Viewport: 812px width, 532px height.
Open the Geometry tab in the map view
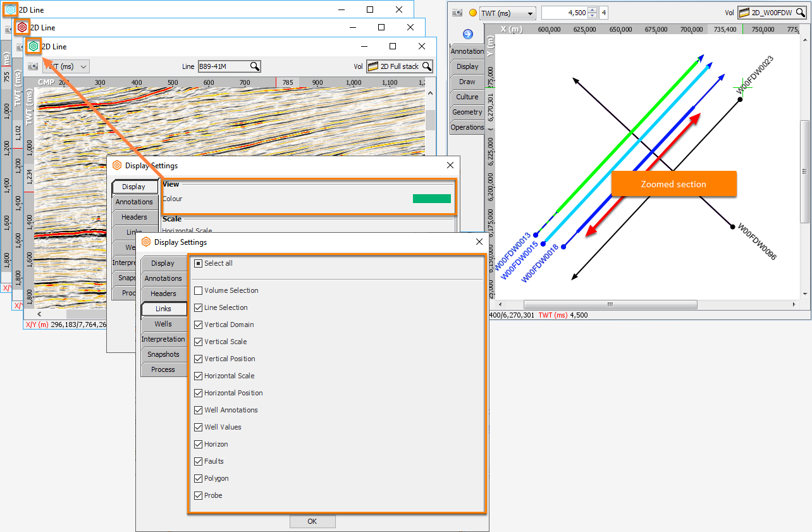(x=467, y=112)
